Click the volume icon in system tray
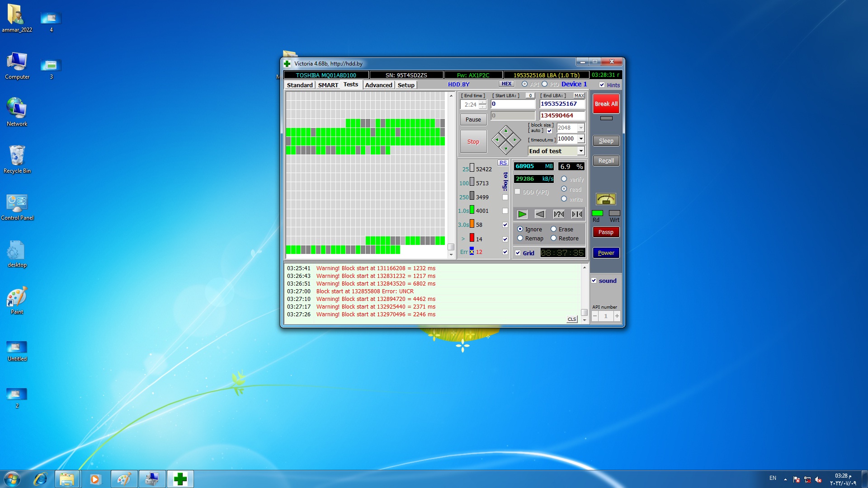The width and height of the screenshot is (868, 488). click(818, 479)
